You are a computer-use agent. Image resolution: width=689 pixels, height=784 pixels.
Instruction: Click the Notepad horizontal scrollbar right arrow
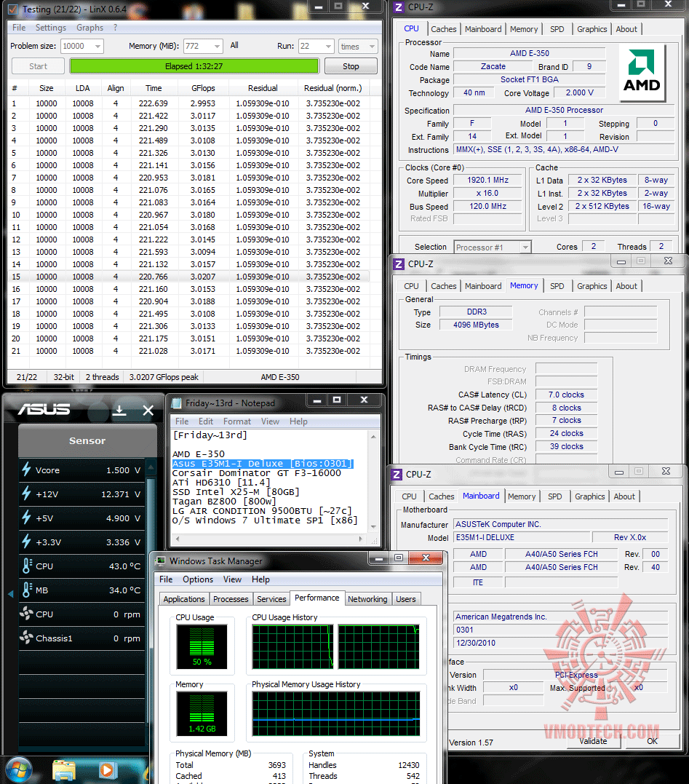pyautogui.click(x=361, y=539)
